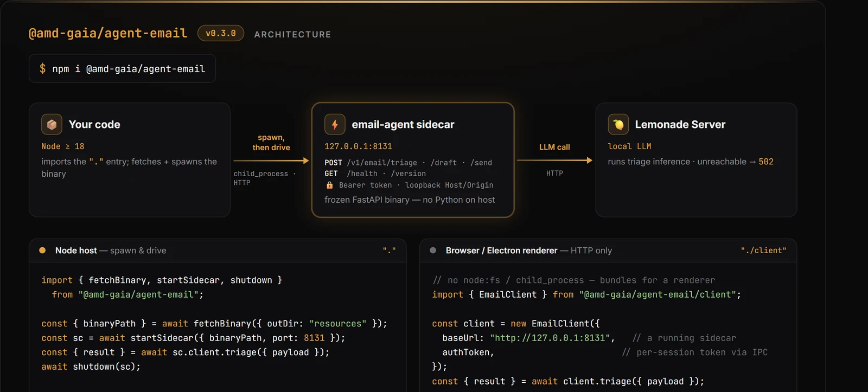Viewport: 868px width, 392px height.
Task: Click the Browser / Electron renderer header
Action: (x=529, y=250)
